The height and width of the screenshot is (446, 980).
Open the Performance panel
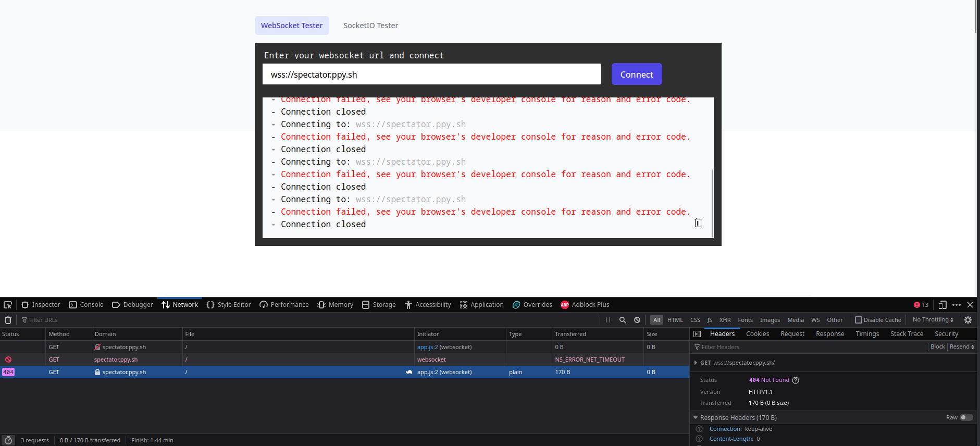pyautogui.click(x=284, y=305)
